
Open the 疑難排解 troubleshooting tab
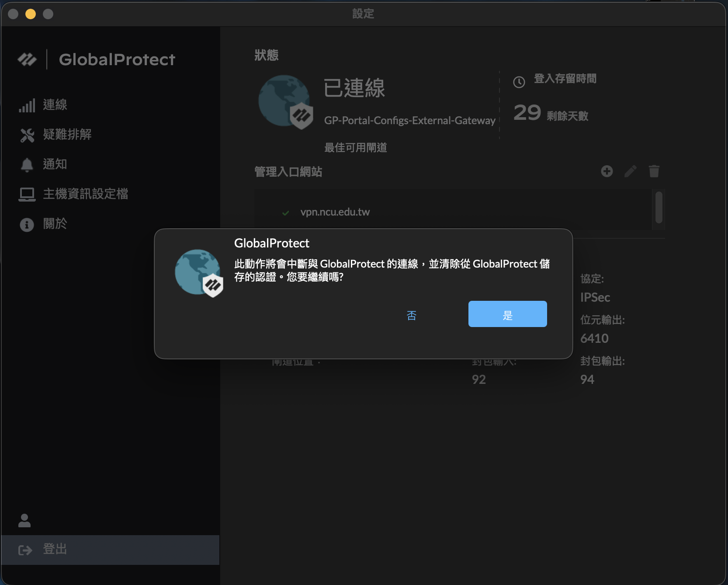67,135
